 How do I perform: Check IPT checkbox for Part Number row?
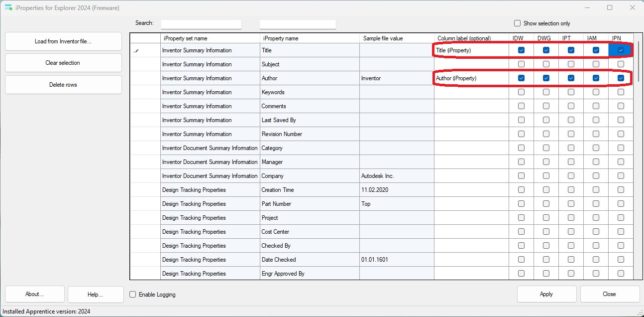pyautogui.click(x=571, y=204)
